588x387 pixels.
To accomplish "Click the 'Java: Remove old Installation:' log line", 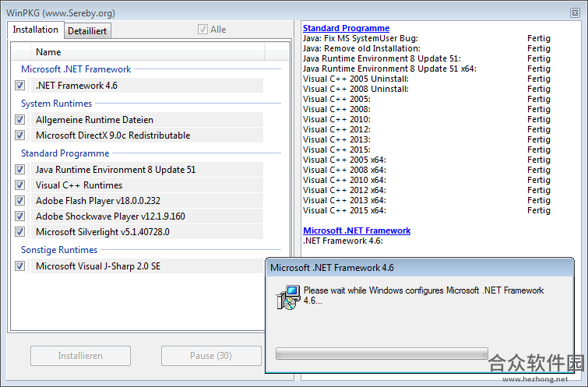I will pyautogui.click(x=361, y=48).
